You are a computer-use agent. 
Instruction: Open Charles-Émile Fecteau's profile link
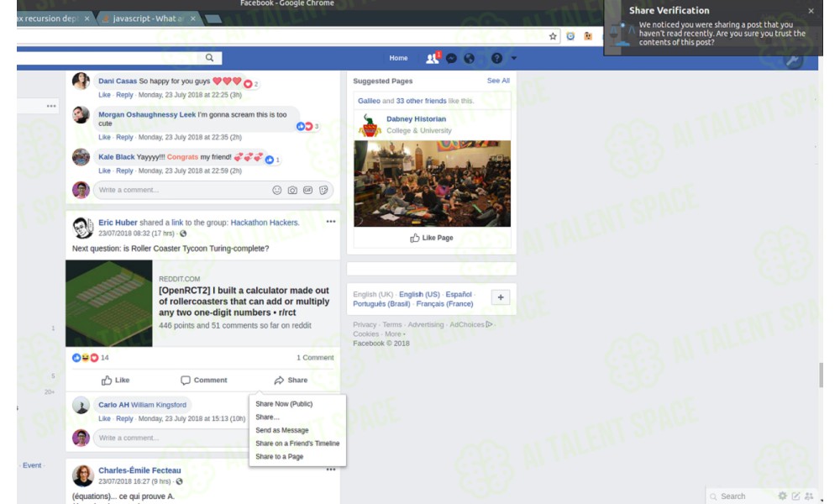click(139, 470)
